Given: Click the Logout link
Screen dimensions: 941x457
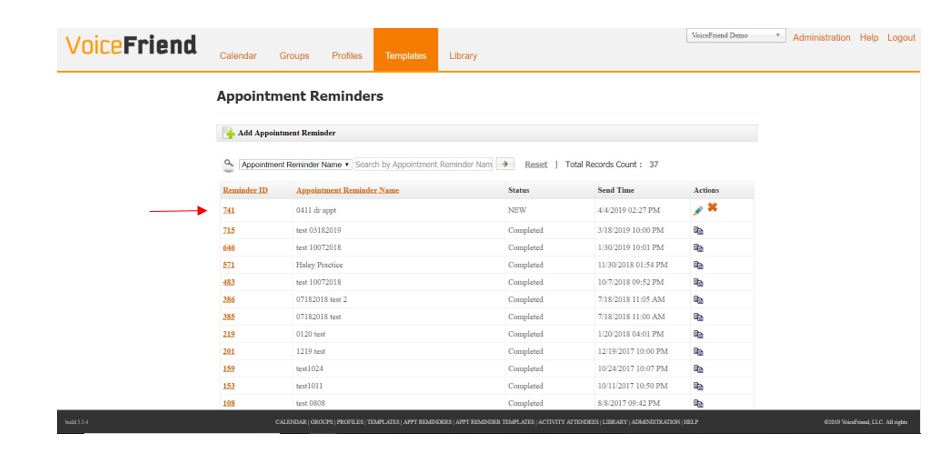Looking at the screenshot, I should click(901, 38).
